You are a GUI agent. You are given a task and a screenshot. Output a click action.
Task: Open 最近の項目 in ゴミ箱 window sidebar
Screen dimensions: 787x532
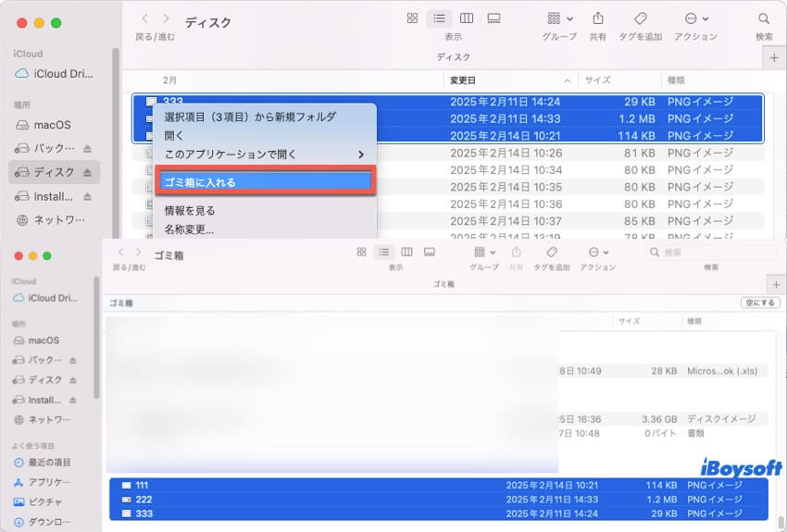point(43,463)
